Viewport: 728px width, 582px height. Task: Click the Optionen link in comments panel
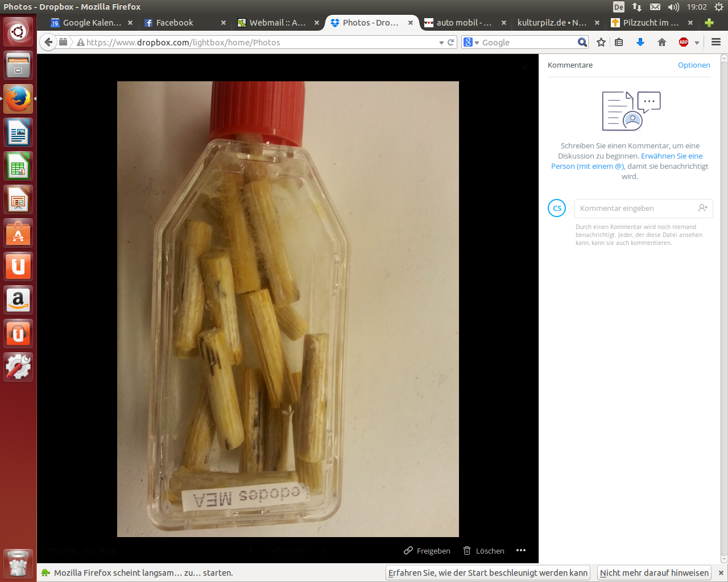[693, 65]
